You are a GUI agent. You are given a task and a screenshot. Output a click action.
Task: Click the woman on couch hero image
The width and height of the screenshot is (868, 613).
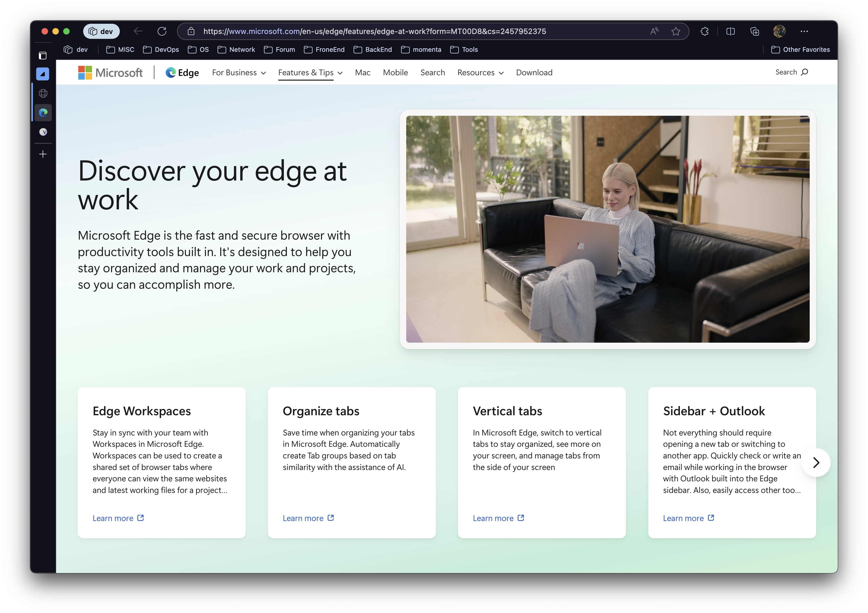(608, 229)
